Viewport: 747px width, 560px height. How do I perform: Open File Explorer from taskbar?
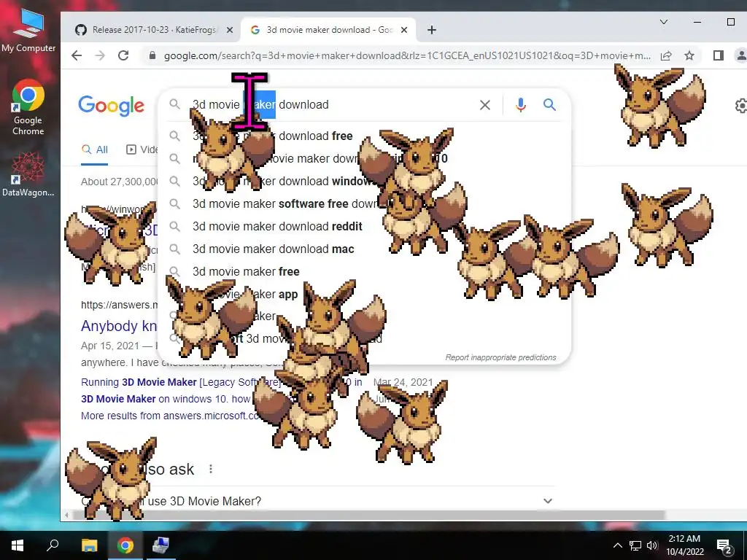pos(89,545)
